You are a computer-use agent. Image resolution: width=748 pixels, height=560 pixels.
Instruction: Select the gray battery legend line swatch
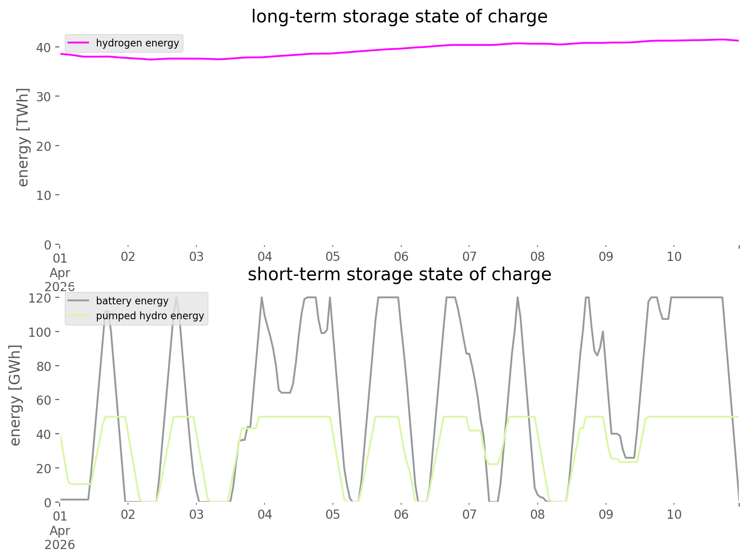tap(79, 301)
